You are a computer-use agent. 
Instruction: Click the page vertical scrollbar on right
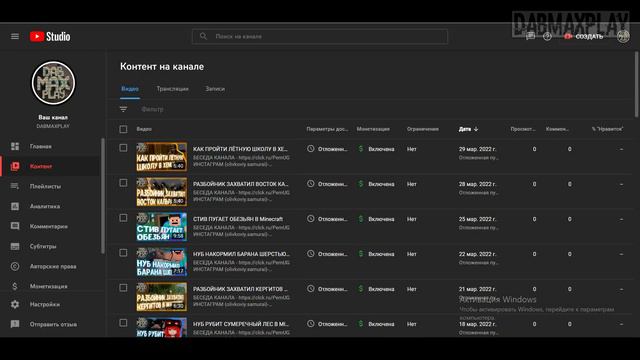(x=637, y=84)
